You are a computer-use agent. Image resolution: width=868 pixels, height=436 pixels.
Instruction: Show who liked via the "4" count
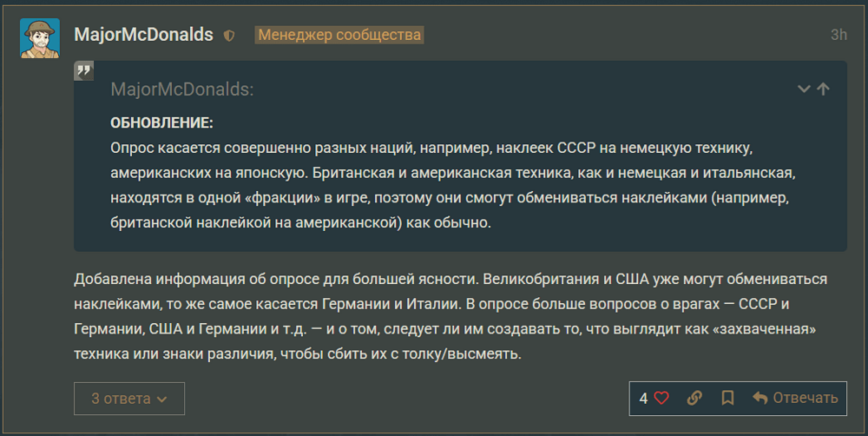pos(643,398)
